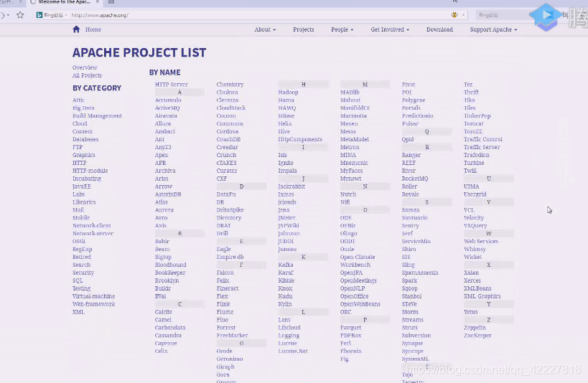The width and height of the screenshot is (588, 383).
Task: Click the HttpComponents project link
Action: point(300,139)
